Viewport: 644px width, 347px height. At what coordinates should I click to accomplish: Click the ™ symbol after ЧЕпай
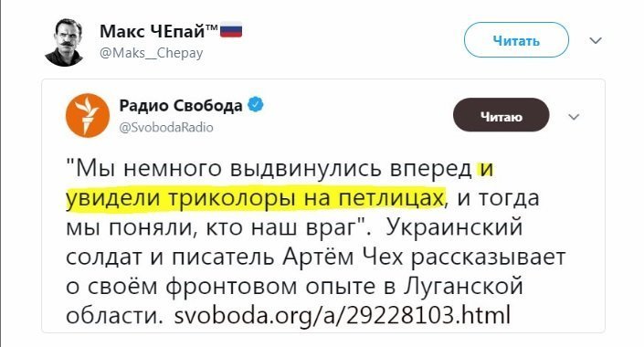(212, 28)
